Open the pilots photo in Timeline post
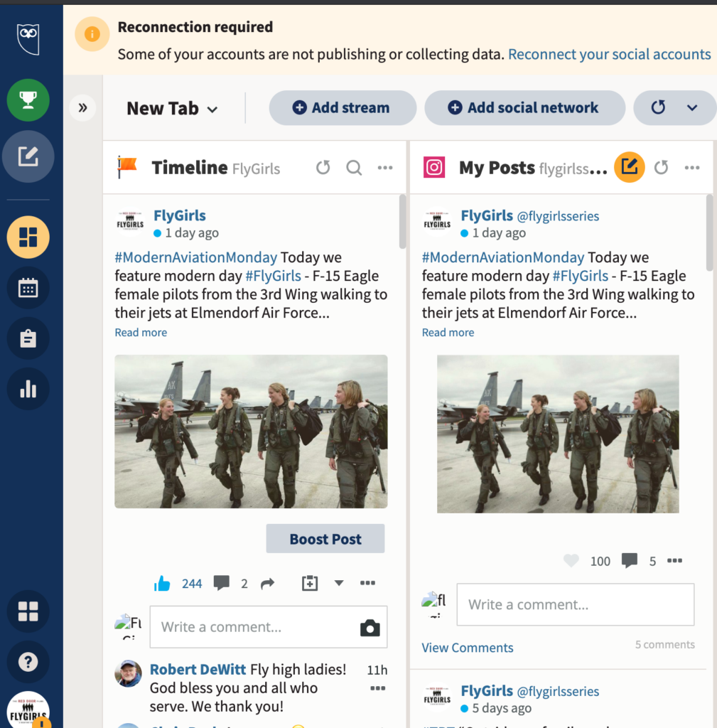Image resolution: width=717 pixels, height=728 pixels. tap(251, 432)
